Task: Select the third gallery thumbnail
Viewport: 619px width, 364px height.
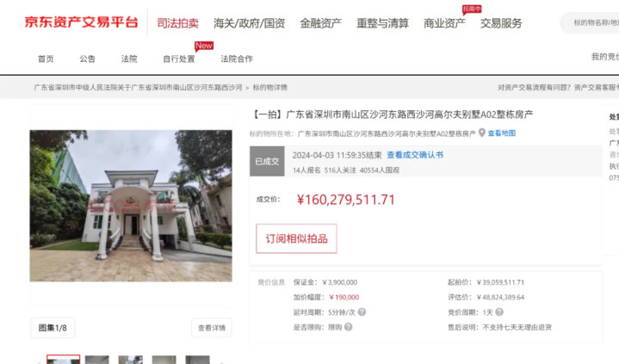Action: click(x=131, y=360)
